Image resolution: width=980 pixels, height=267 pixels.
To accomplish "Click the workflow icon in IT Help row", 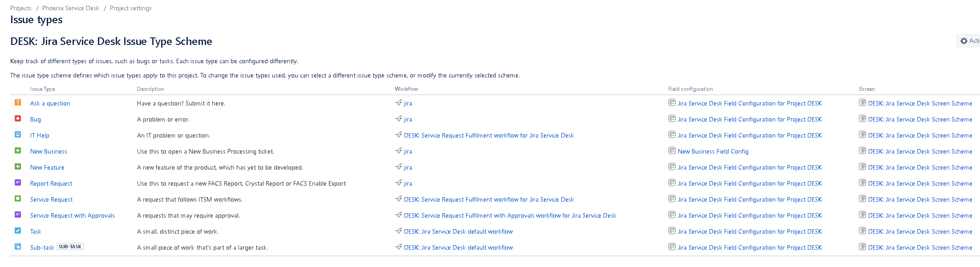I will (398, 135).
